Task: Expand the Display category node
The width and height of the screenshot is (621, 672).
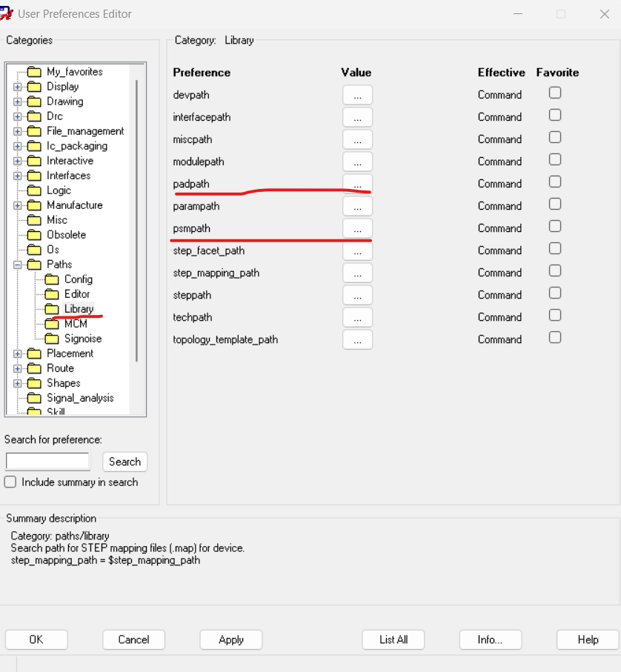Action: tap(17, 87)
